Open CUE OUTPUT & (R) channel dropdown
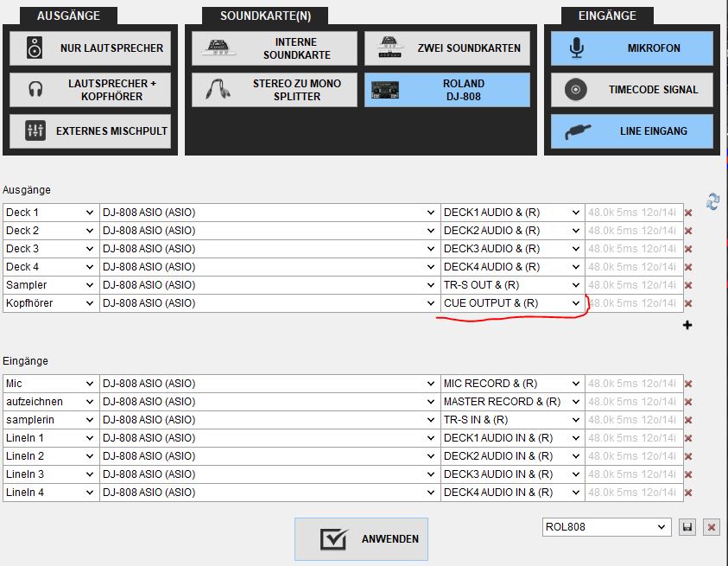 [513, 303]
